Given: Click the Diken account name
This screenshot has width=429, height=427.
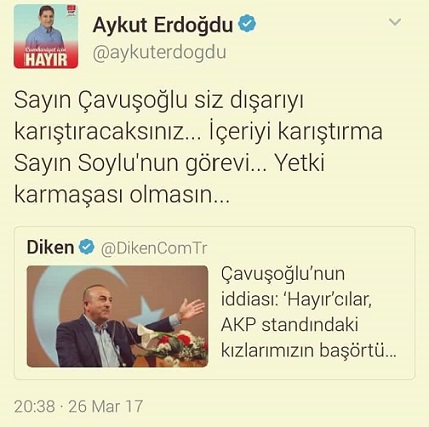Looking at the screenshot, I should coord(50,247).
